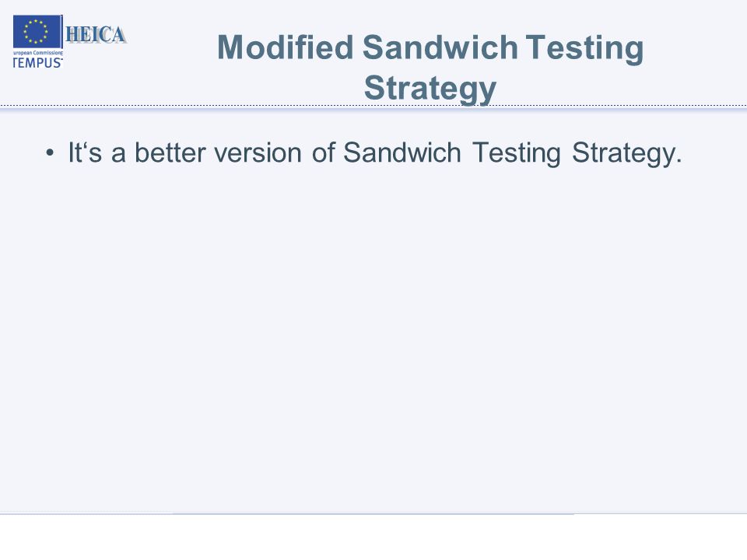Viewport: 747px width, 560px height.
Task: Click "Strategy." at the end of the bullet
Action: point(627,154)
